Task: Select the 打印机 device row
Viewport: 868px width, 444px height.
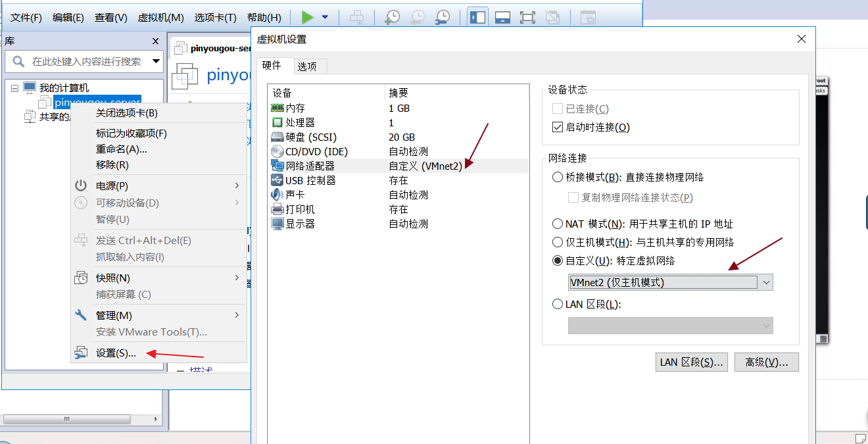Action: point(398,209)
